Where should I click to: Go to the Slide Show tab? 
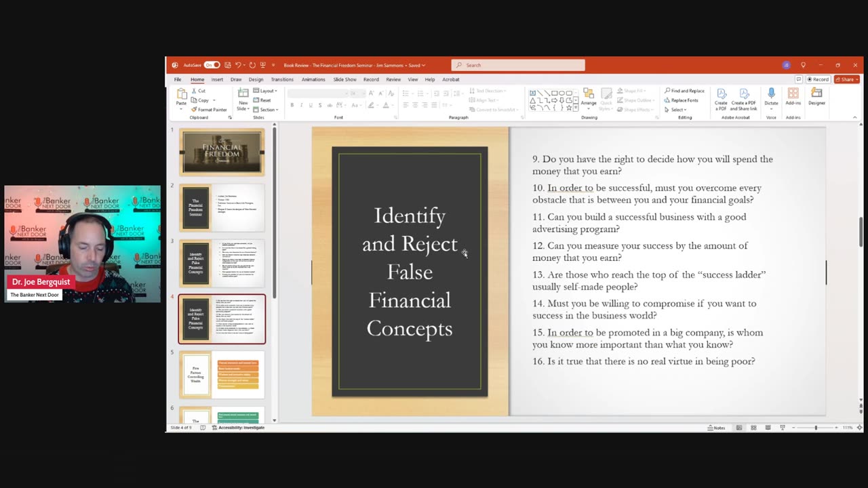[344, 79]
